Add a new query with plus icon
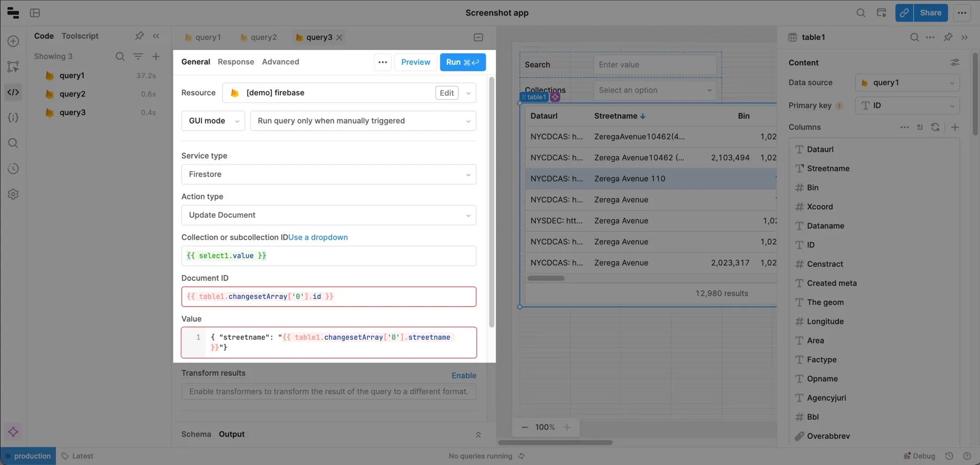This screenshot has height=465, width=980. click(156, 56)
